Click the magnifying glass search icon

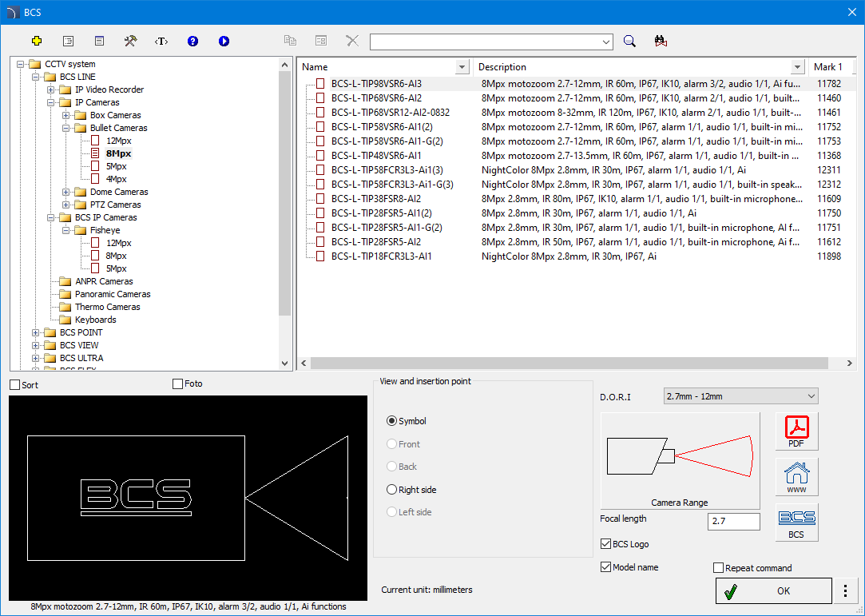pos(629,41)
